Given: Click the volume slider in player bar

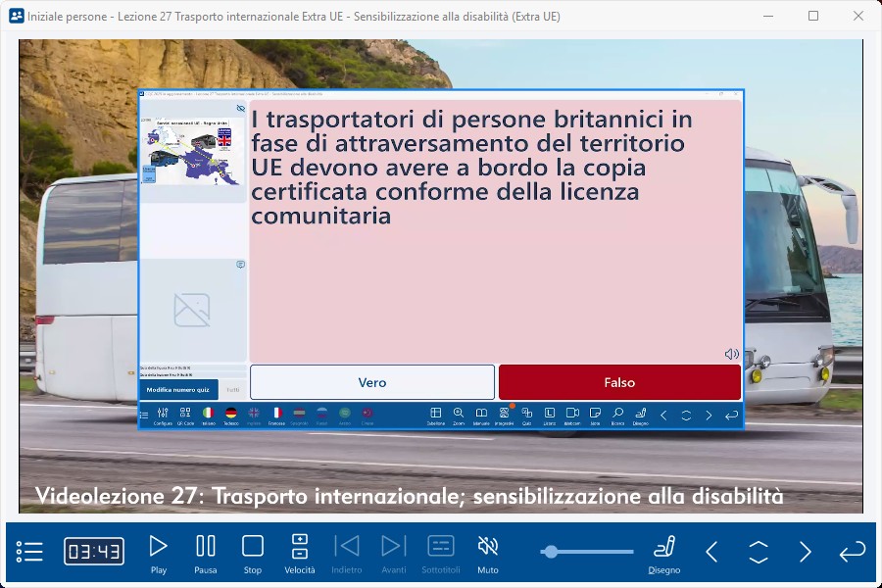Looking at the screenshot, I should pos(588,552).
